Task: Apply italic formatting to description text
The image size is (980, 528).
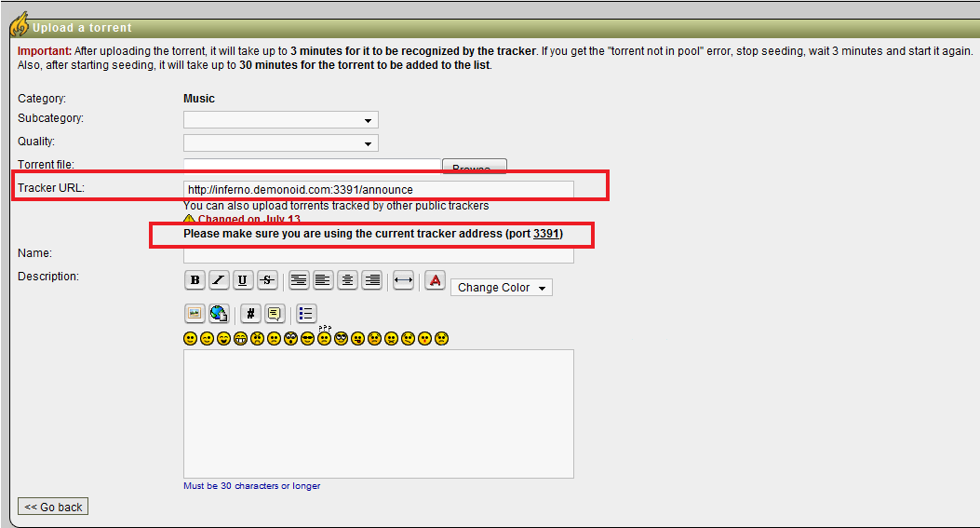Action: click(219, 280)
